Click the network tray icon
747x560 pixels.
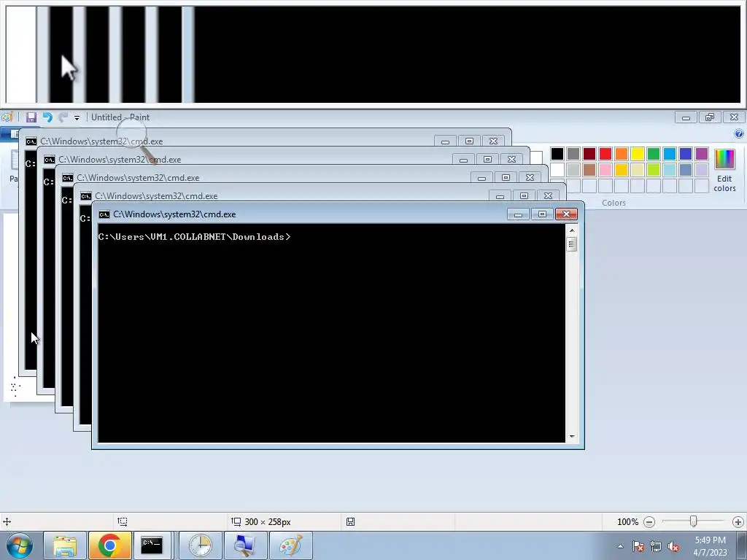tap(656, 546)
